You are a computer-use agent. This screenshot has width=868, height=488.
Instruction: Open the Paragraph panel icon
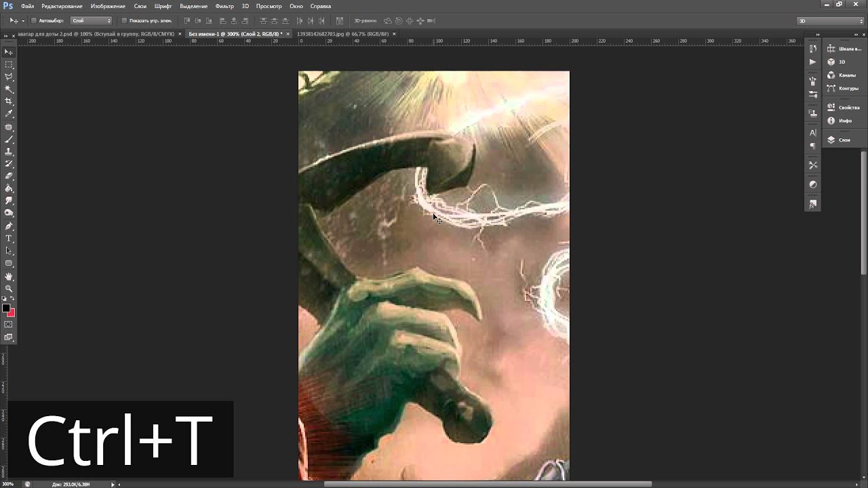(813, 146)
